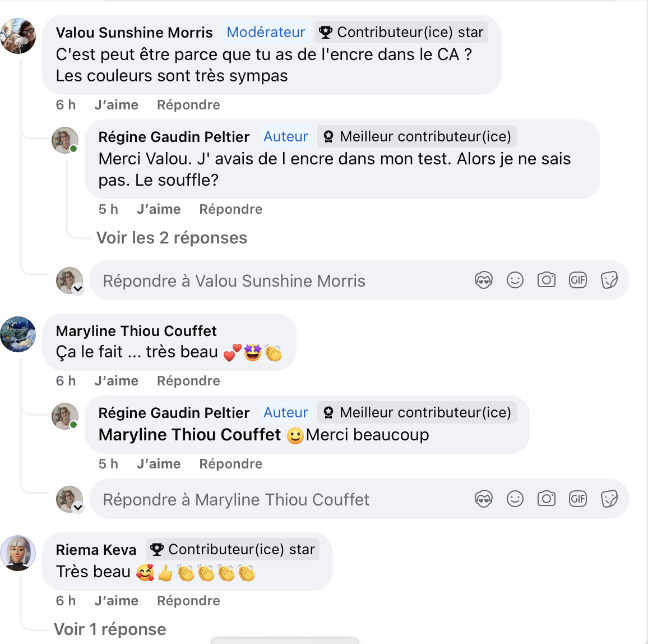The width and height of the screenshot is (648, 644).
Task: Open profile switcher arrow beside Valou reply box
Action: pyautogui.click(x=78, y=289)
